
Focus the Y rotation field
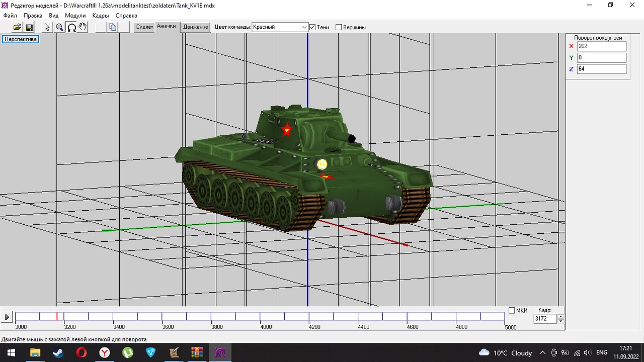tap(602, 58)
